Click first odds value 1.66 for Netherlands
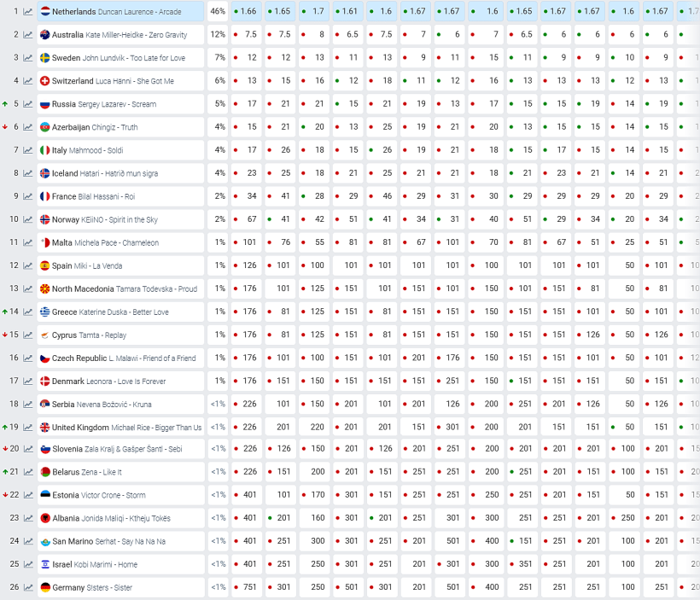The height and width of the screenshot is (600, 700). [247, 11]
